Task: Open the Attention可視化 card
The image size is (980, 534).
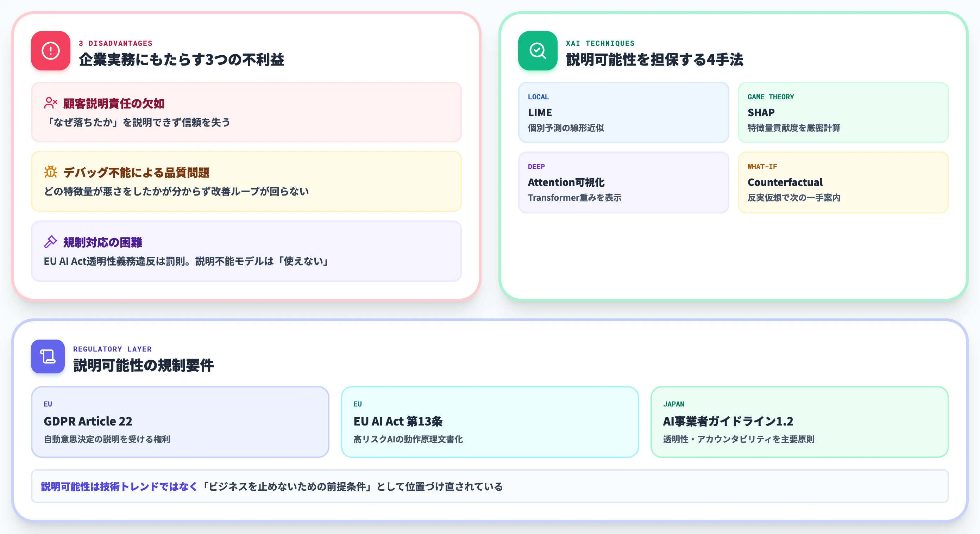Action: pos(623,182)
